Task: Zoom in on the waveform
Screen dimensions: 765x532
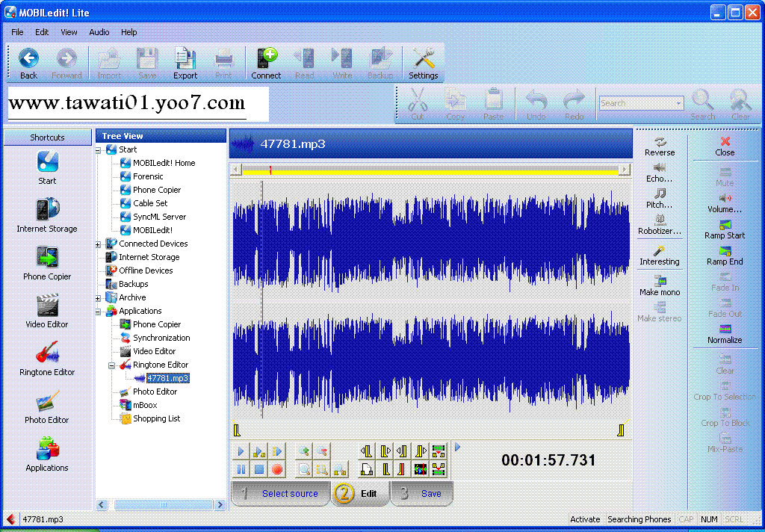Action: pos(304,451)
